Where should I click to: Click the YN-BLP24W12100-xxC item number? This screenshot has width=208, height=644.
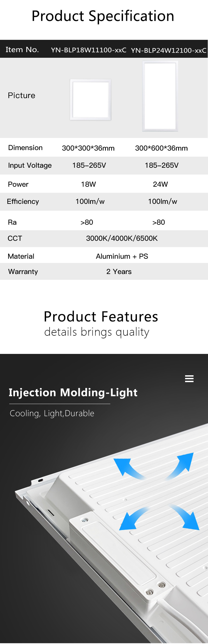(169, 50)
